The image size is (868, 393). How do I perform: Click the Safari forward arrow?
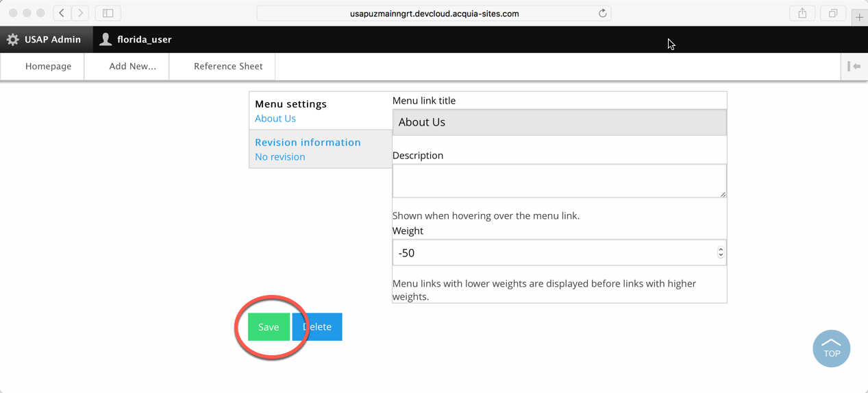point(80,13)
